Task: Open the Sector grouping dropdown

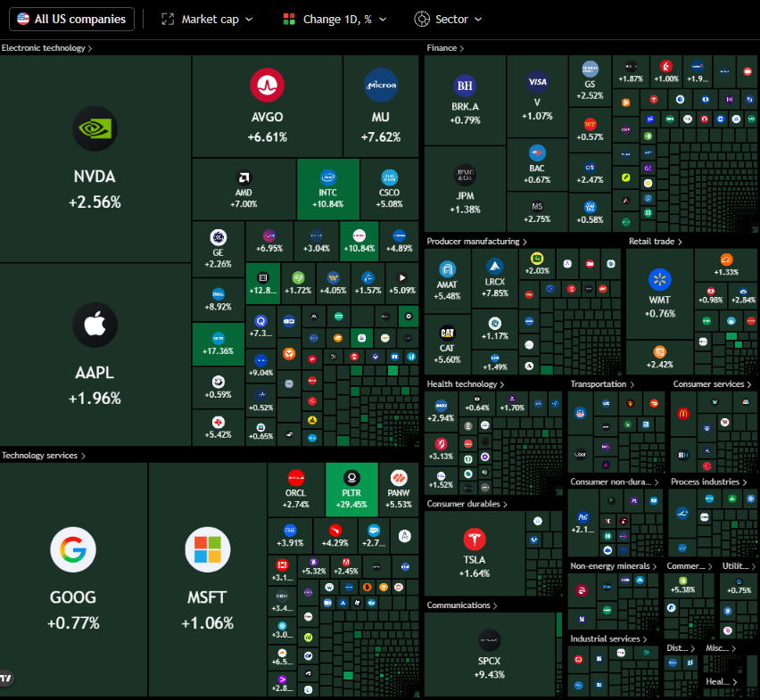Action: click(x=449, y=20)
